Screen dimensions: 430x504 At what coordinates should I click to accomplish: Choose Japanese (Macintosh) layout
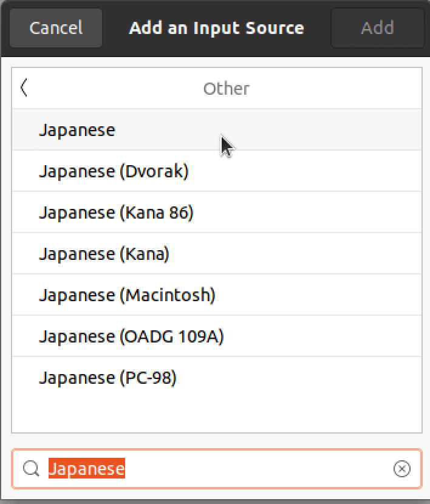(x=217, y=295)
